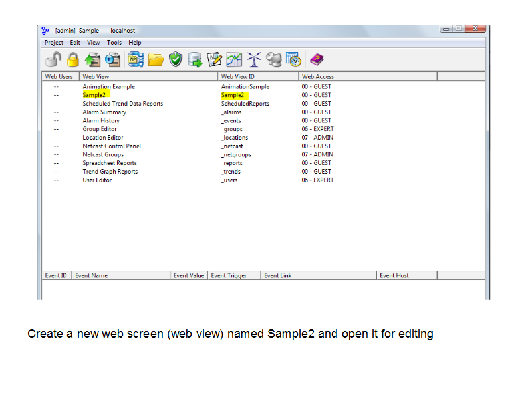
Task: Click 06 - EXPERT access for Group Editor
Action: coord(317,129)
